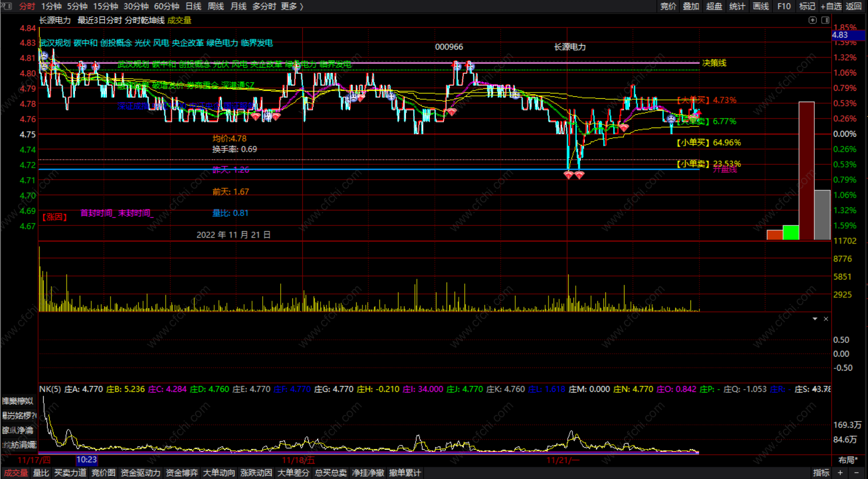Select the 15分钟 period tab
Image resolution: width=868 pixels, height=479 pixels.
pos(105,6)
